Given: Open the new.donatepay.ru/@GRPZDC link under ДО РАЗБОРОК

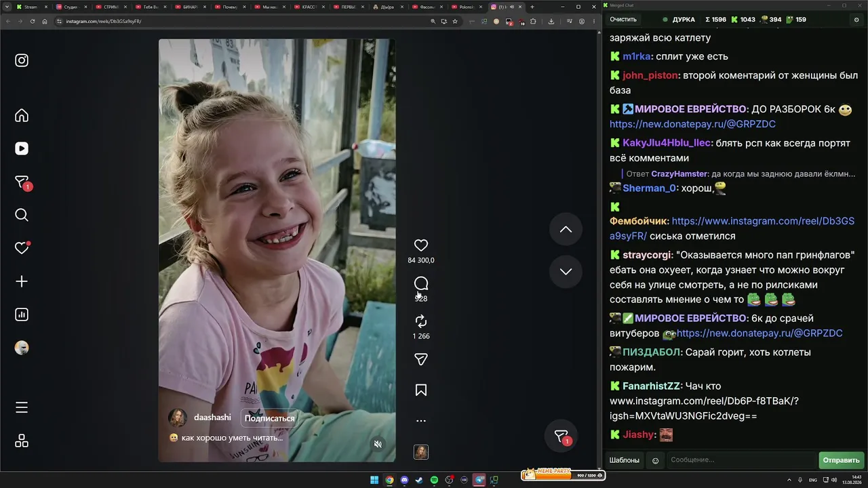Looking at the screenshot, I should (x=692, y=124).
